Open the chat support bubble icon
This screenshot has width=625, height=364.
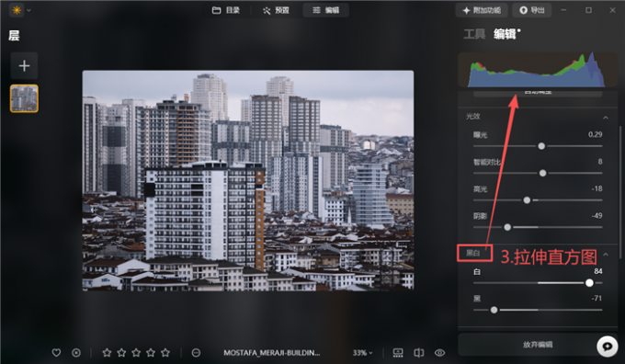click(x=607, y=346)
